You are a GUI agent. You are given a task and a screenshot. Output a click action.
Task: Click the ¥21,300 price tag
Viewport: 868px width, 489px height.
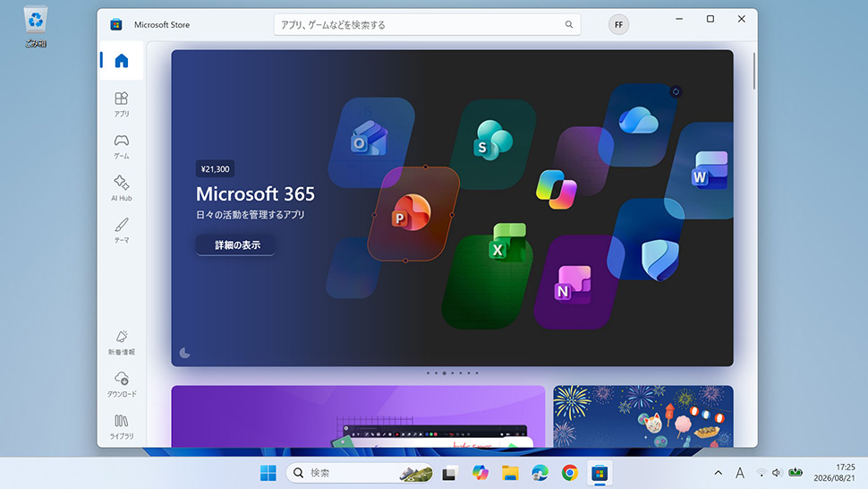(215, 169)
